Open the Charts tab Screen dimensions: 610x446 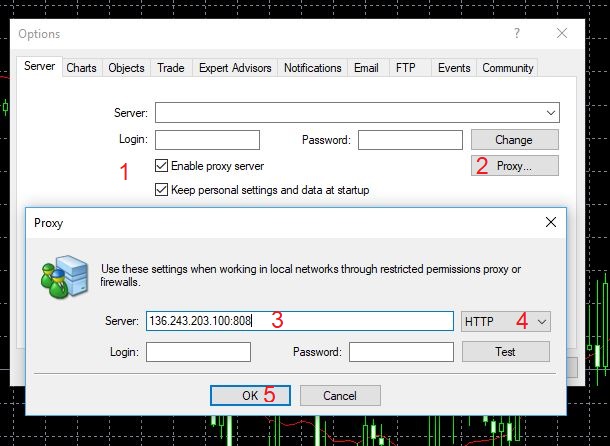[81, 68]
